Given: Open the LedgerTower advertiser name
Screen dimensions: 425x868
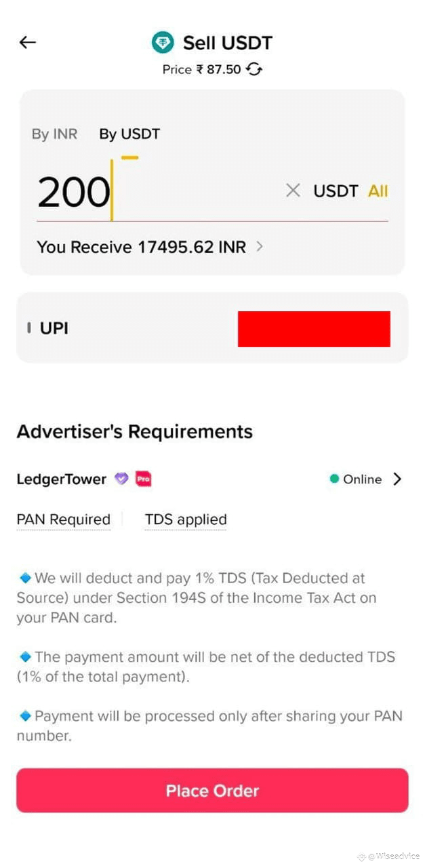Looking at the screenshot, I should [x=61, y=479].
